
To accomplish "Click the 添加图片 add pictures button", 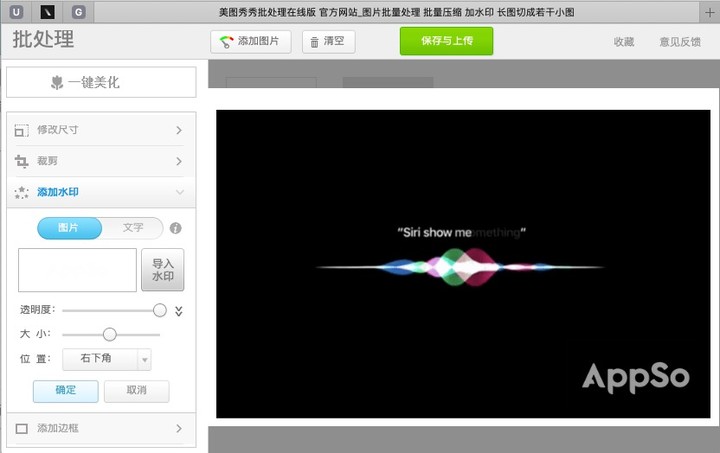I will (251, 42).
